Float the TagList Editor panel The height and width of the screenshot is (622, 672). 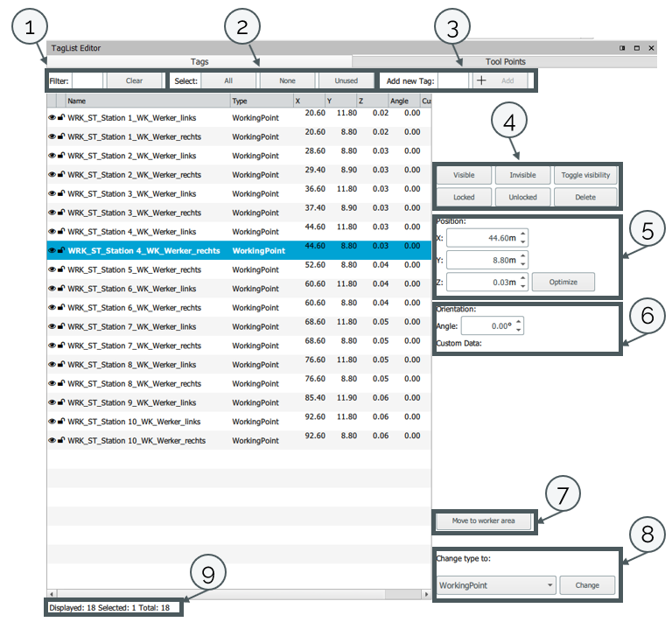point(622,48)
